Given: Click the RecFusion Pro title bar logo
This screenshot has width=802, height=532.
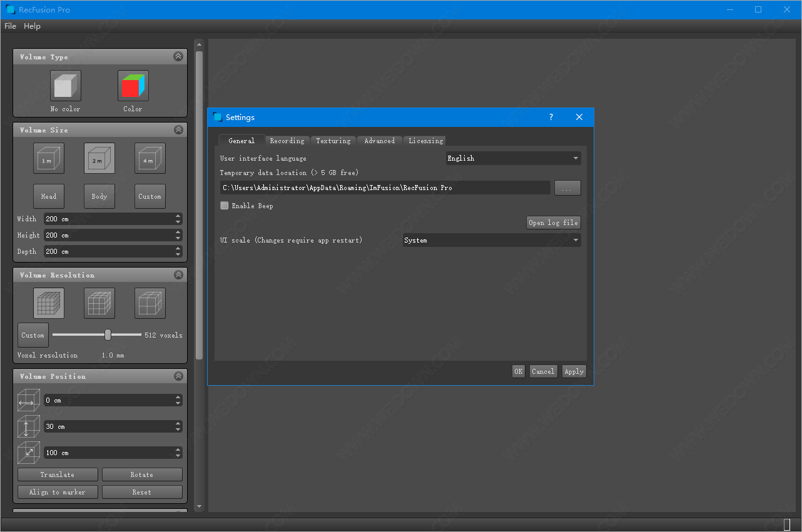Looking at the screenshot, I should pos(10,9).
